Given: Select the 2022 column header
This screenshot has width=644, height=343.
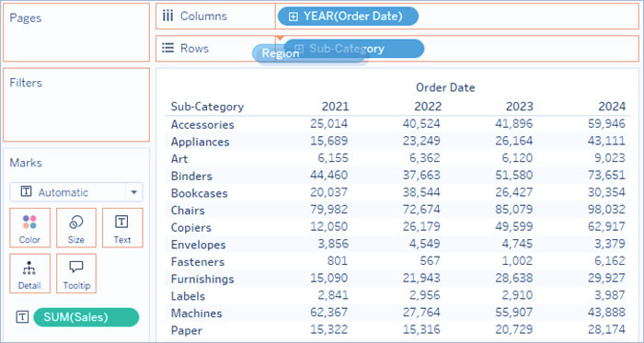Looking at the screenshot, I should (428, 107).
